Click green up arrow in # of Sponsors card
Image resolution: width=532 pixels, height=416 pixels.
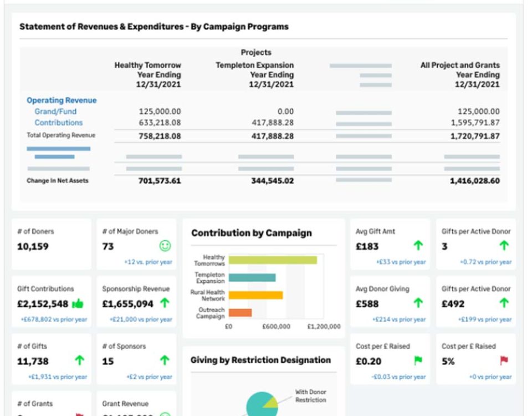165,360
